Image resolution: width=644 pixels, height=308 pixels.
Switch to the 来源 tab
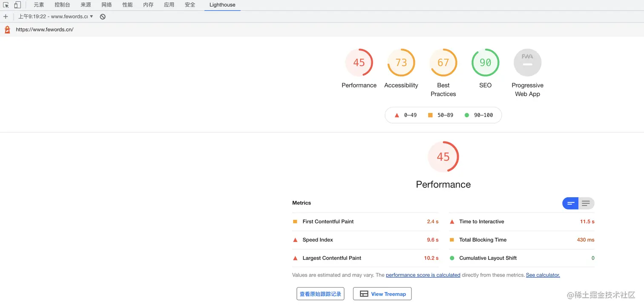pos(86,5)
